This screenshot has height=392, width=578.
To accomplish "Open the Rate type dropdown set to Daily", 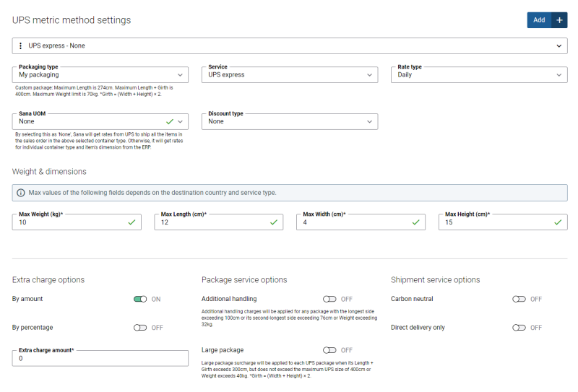I will (x=479, y=75).
